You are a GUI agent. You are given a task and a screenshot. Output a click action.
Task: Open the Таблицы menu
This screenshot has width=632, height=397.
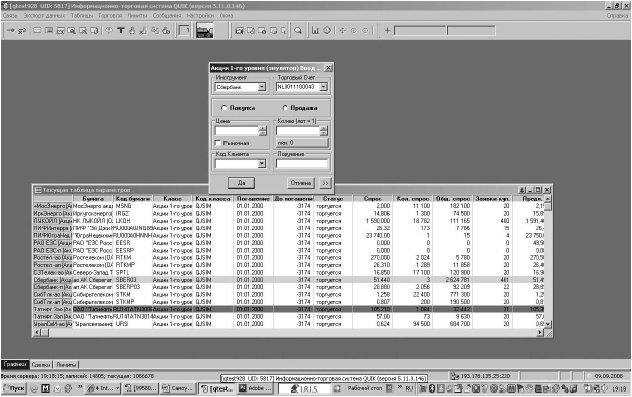(82, 16)
